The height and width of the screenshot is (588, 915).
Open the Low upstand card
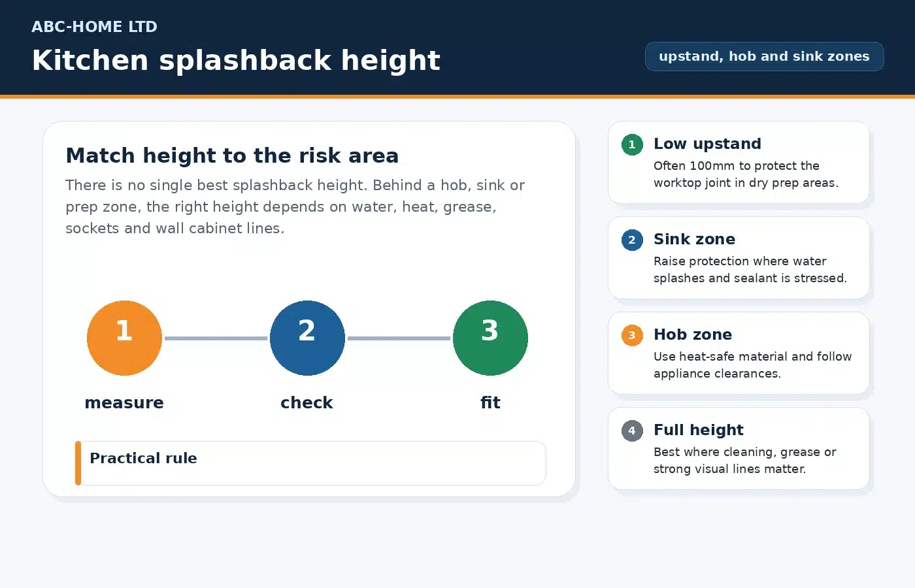click(x=739, y=162)
